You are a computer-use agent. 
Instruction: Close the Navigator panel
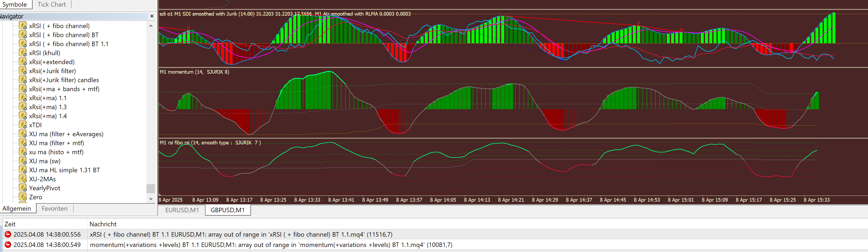152,16
